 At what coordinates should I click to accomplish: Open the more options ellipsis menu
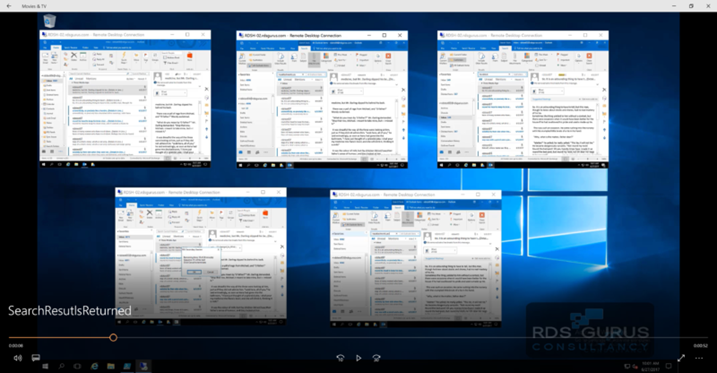pos(699,358)
